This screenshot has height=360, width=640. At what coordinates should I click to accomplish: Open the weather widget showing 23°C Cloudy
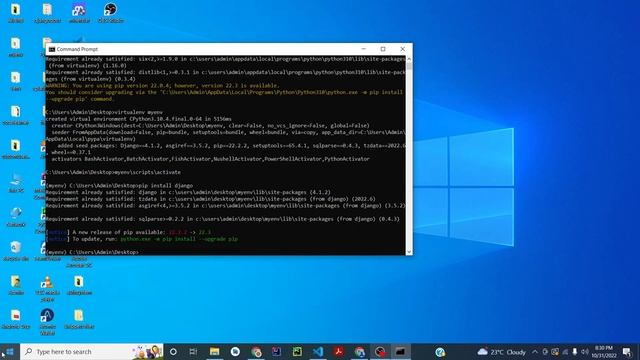pyautogui.click(x=501, y=352)
